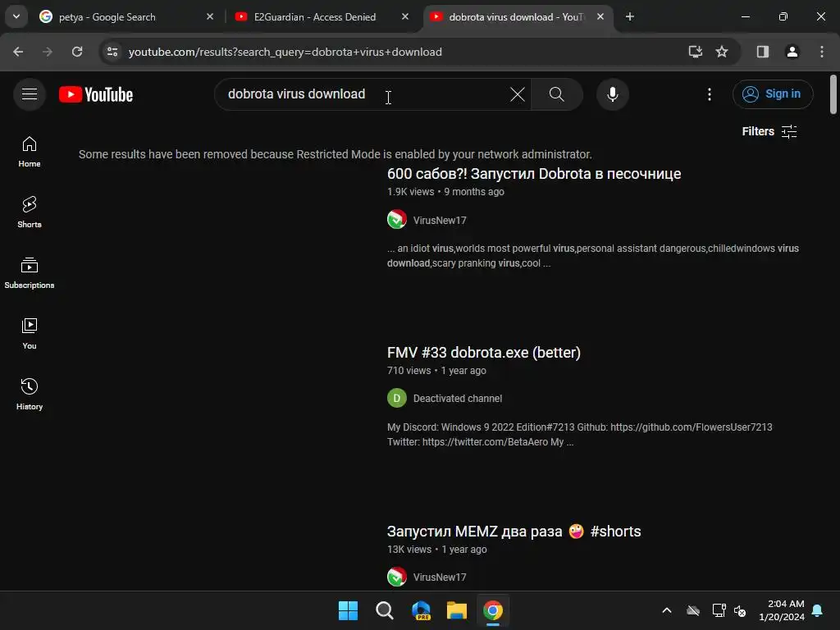View site information icon in address bar
Viewport: 840px width, 630px height.
click(112, 52)
